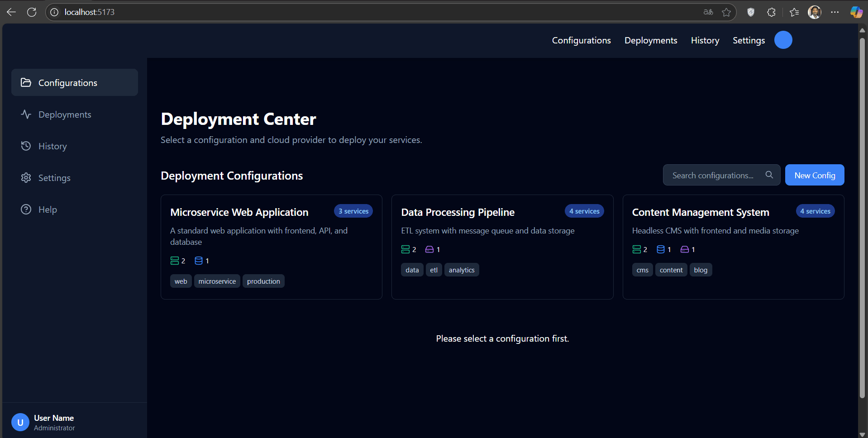Viewport: 868px width, 438px height.
Task: Click the search magnifier icon
Action: [769, 175]
